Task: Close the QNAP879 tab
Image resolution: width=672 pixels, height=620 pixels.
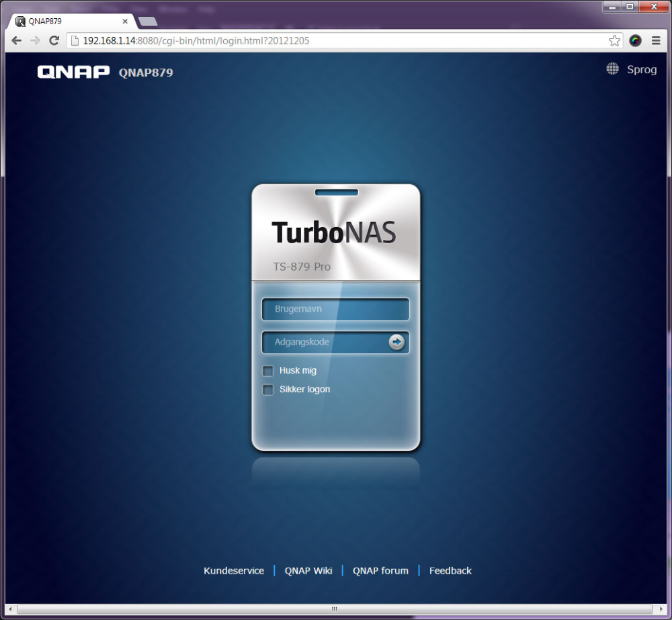Action: 125,21
